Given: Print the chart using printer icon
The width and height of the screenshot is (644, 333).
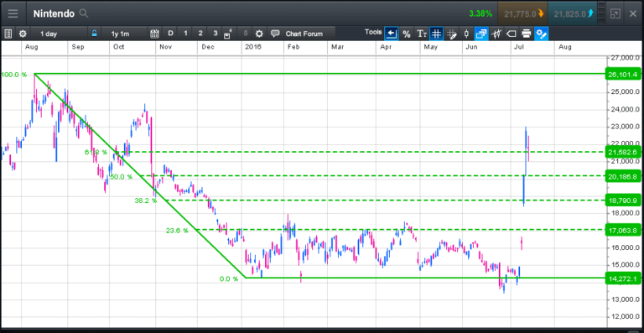Looking at the screenshot, I should pos(526,34).
